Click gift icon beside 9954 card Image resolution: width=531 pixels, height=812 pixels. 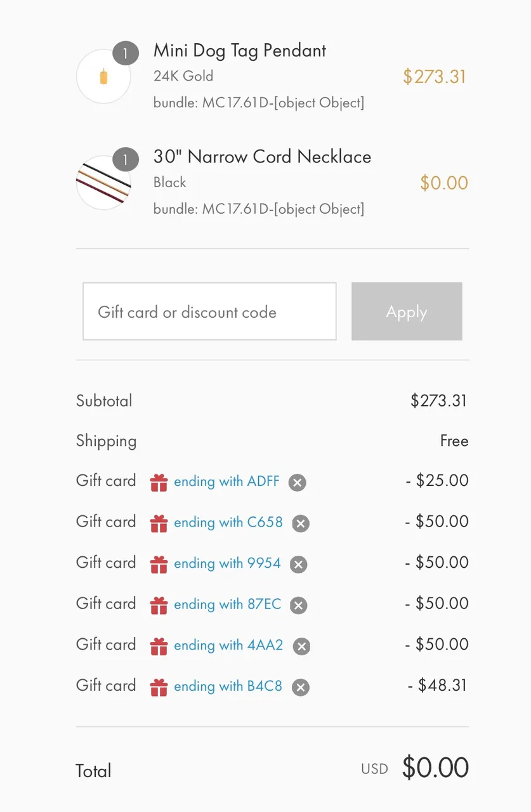(x=159, y=565)
